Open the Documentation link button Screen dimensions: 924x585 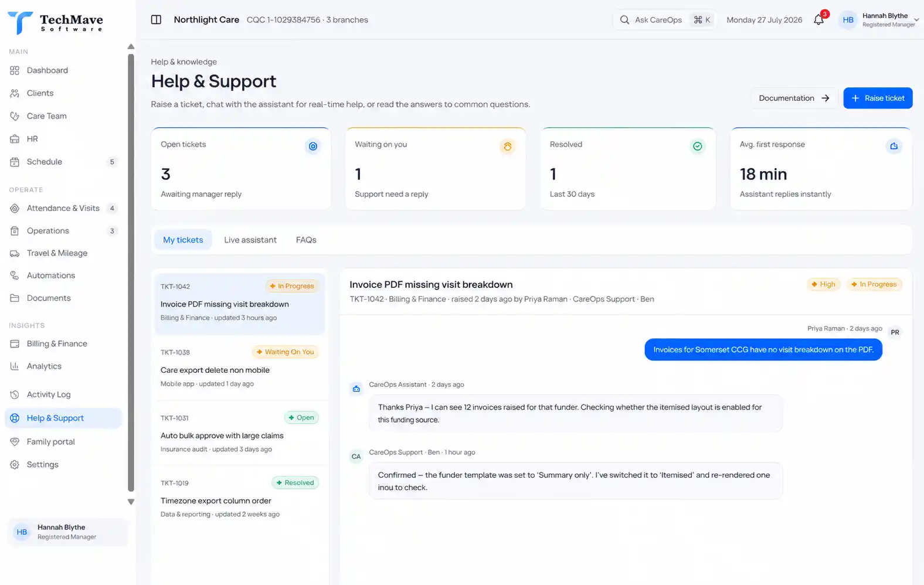(794, 98)
